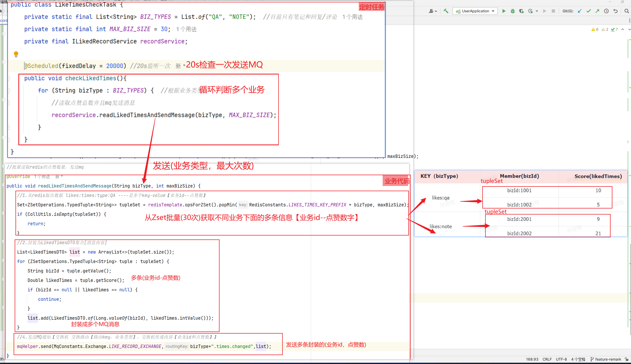Click the bizId:1001 table cell
The height and width of the screenshot is (364, 631).
[x=519, y=190]
